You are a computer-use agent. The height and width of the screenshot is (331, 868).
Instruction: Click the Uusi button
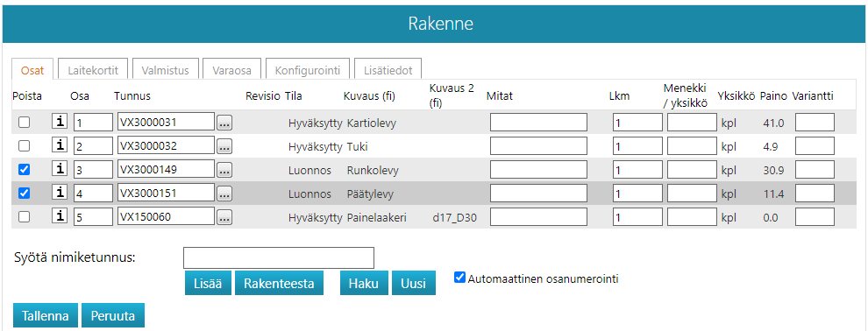coord(414,284)
